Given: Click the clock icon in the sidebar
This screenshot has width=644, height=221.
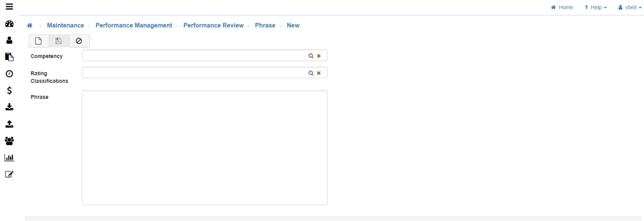Looking at the screenshot, I should click(x=9, y=74).
